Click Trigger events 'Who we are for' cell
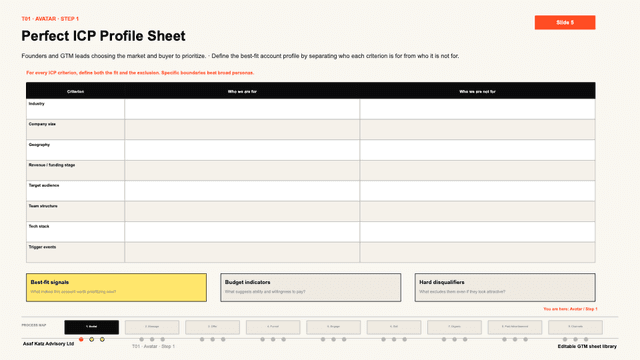640x360 pixels. pos(242,252)
